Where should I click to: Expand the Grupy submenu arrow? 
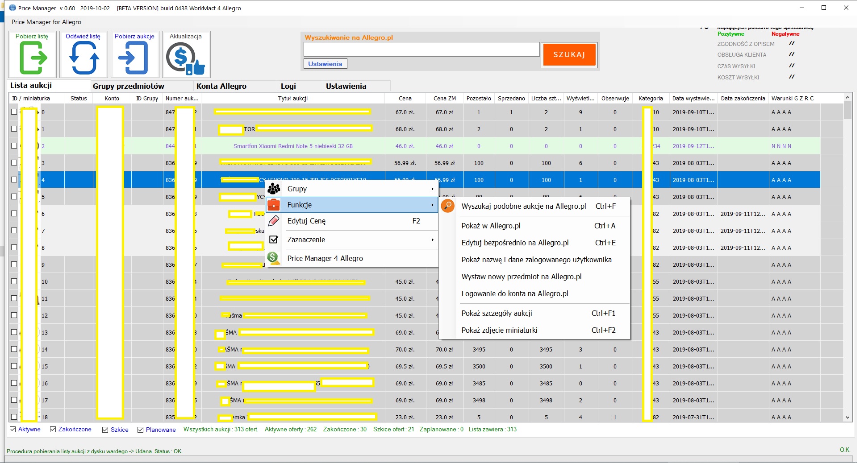[x=432, y=189]
